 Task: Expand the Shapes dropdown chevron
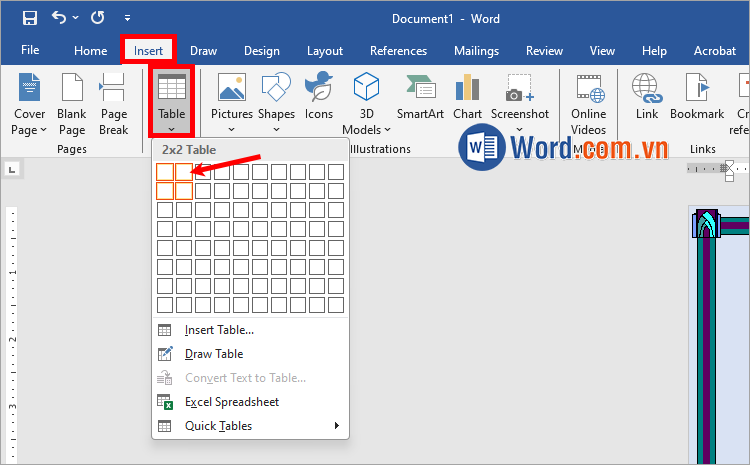click(276, 130)
